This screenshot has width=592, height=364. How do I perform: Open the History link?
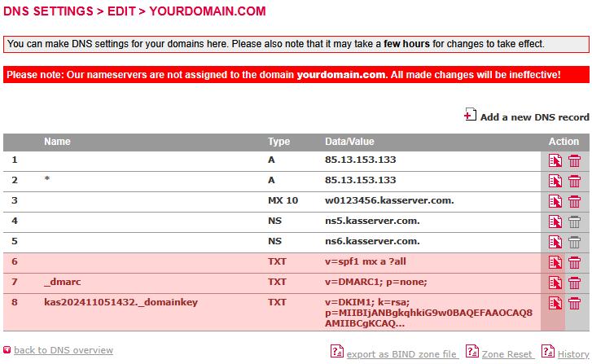pyautogui.click(x=573, y=354)
